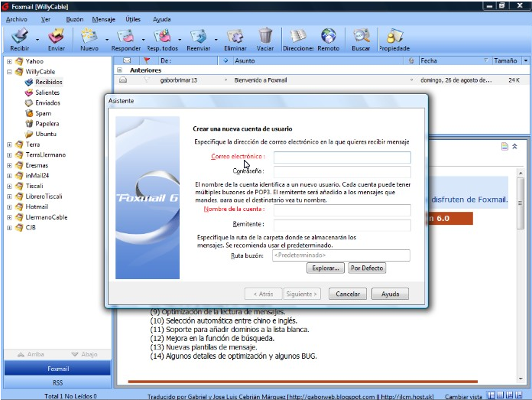Click the Responder toolbar icon

coord(125,36)
